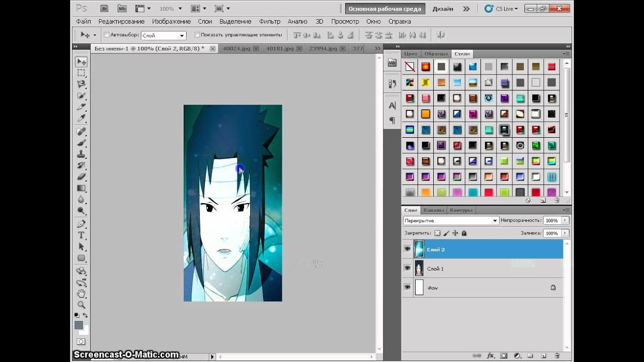Select the Pen tool
The image size is (644, 362).
point(81,224)
